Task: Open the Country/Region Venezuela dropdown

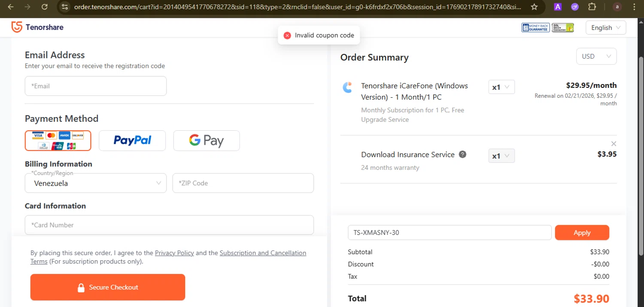Action: [96, 183]
